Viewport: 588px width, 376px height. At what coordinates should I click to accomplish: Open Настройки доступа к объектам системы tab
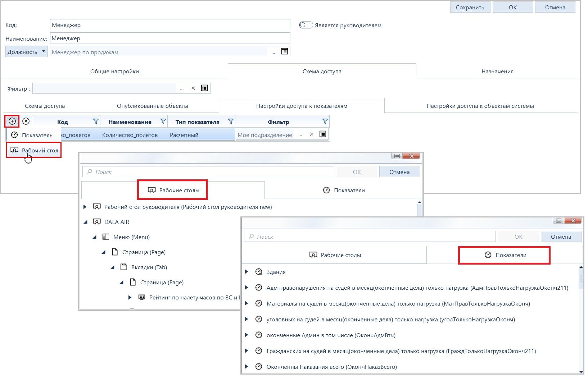coord(480,106)
